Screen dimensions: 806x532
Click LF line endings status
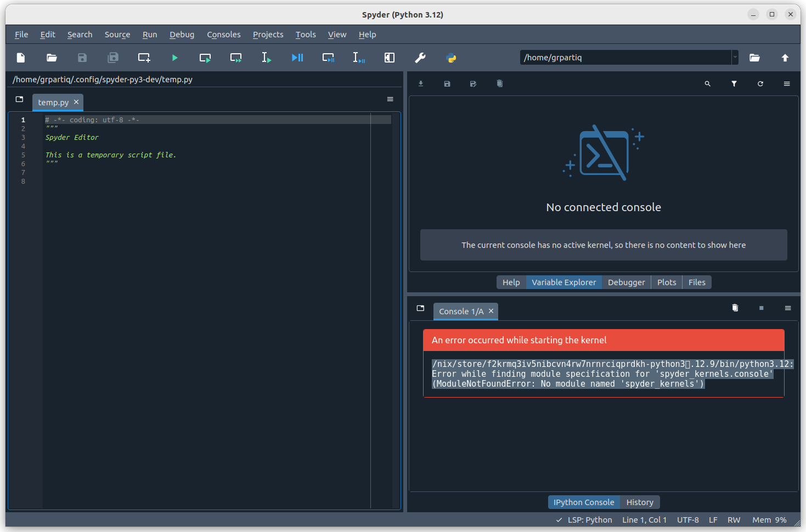click(x=713, y=520)
